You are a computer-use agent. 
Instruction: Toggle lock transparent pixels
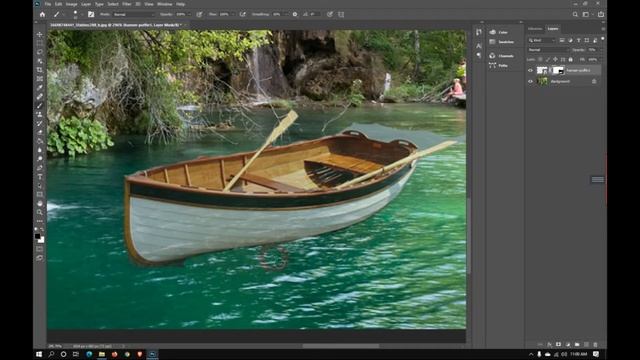(540, 60)
